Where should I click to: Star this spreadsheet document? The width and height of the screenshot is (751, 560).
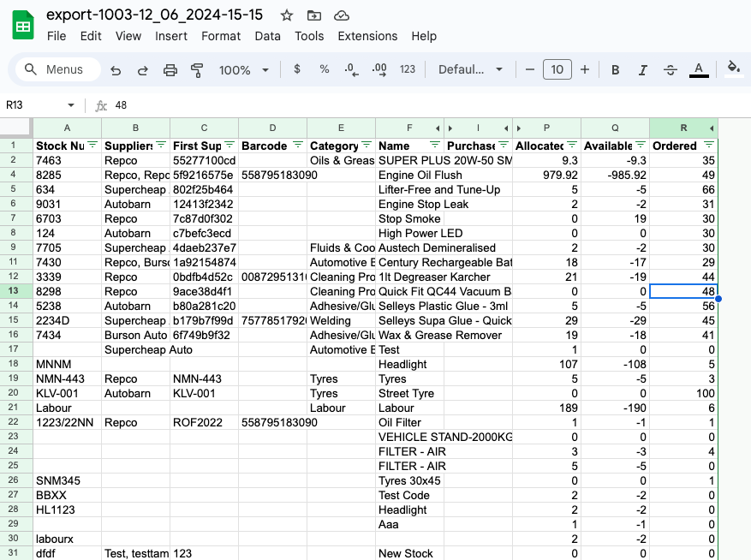(286, 15)
